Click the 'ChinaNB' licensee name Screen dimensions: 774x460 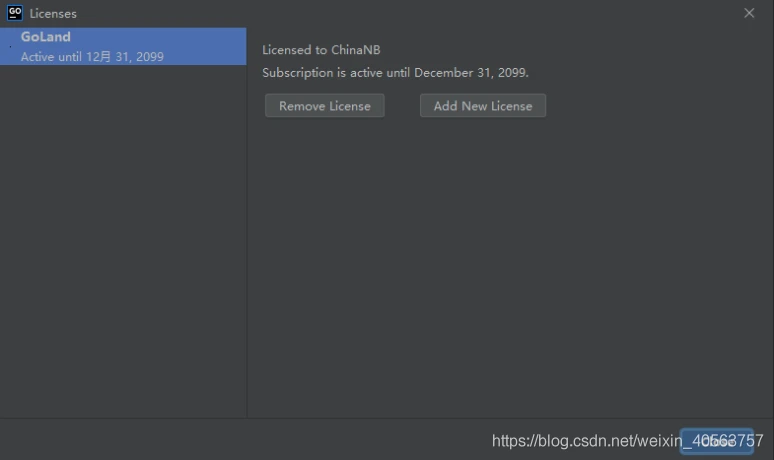click(x=355, y=50)
